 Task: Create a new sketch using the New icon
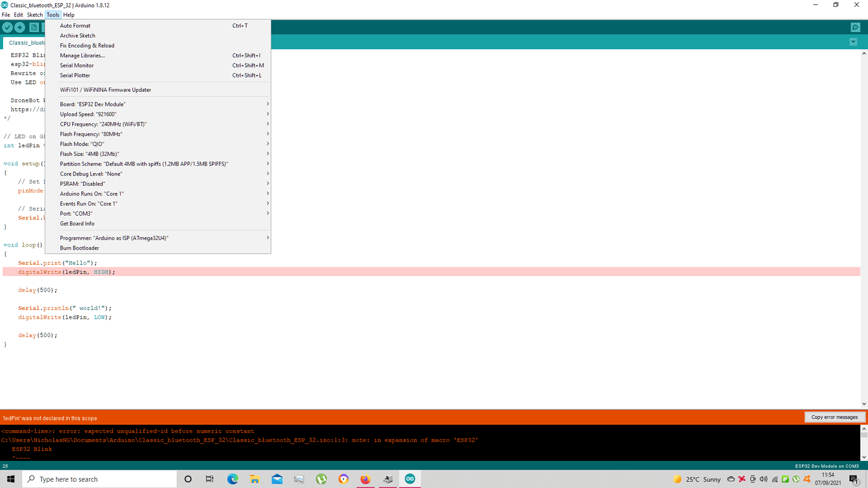click(33, 27)
